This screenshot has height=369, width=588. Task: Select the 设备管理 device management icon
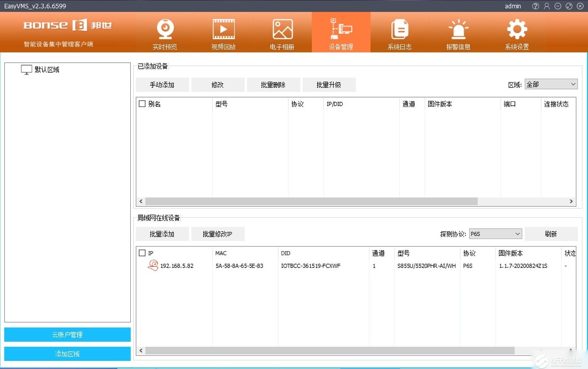pos(341,29)
